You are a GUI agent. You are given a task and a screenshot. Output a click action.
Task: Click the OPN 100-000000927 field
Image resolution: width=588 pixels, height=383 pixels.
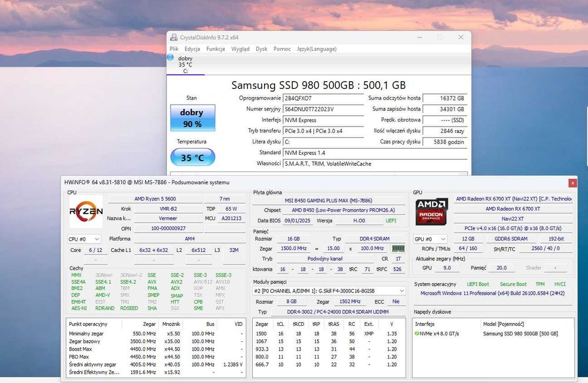click(168, 228)
